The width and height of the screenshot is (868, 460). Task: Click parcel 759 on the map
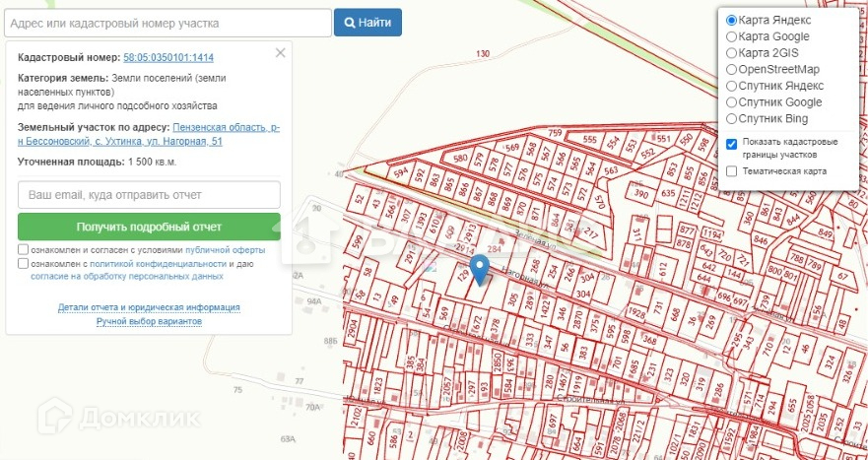tap(555, 133)
